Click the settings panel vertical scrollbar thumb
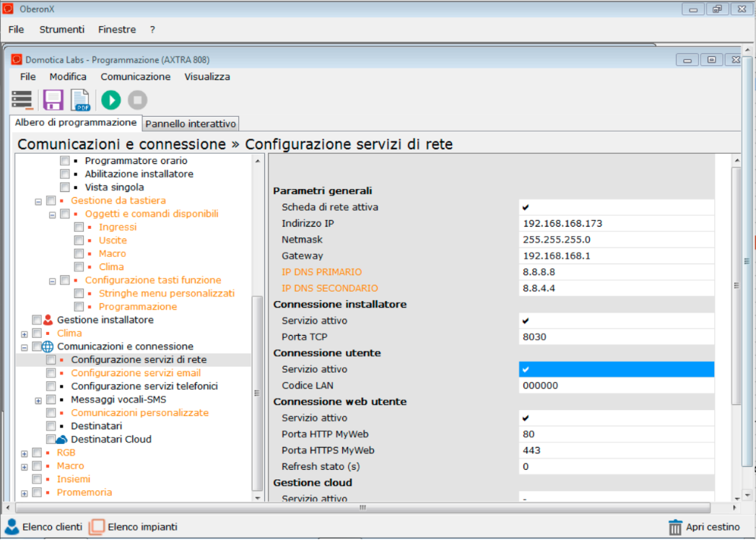This screenshot has width=756, height=540. coord(736,285)
